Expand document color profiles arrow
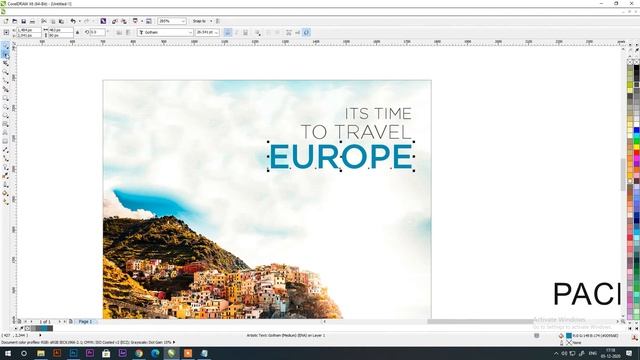The width and height of the screenshot is (640, 360). (174, 342)
